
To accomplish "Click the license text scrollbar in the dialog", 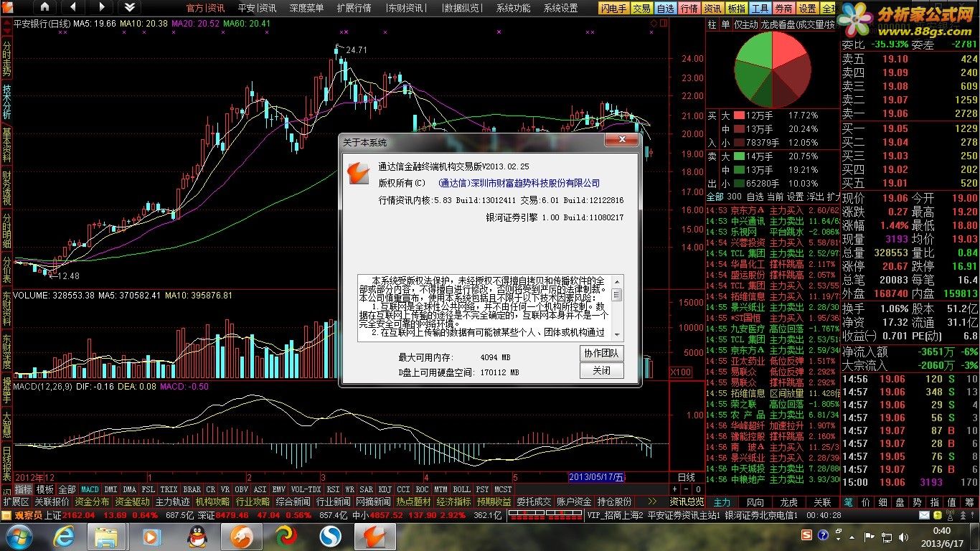I will [x=616, y=307].
